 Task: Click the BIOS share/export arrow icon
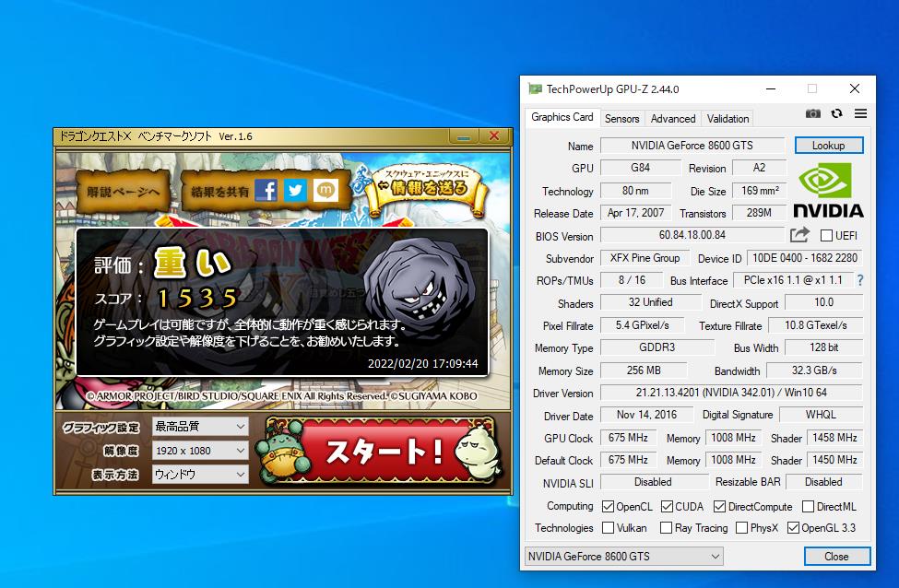799,235
